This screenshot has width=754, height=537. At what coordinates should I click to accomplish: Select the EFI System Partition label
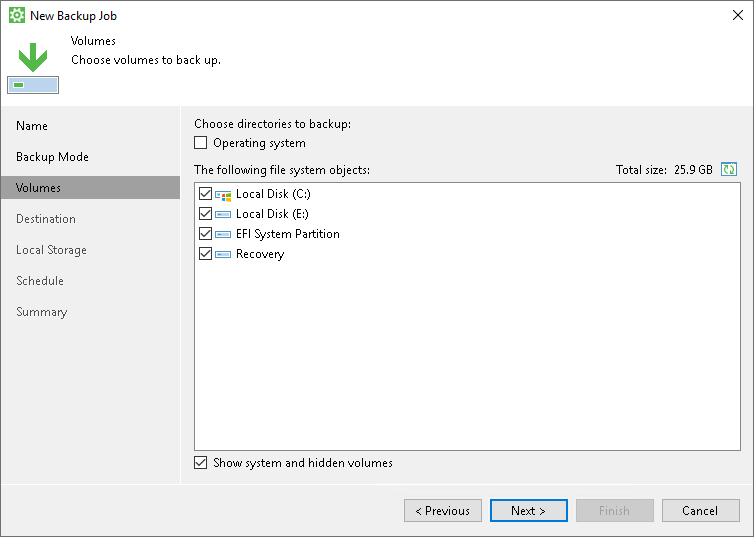coord(288,234)
